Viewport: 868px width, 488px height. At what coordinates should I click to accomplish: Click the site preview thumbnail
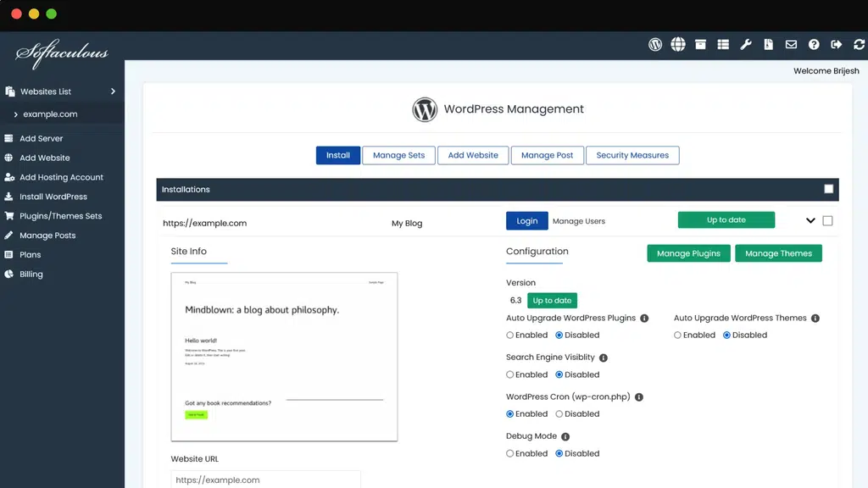[284, 357]
